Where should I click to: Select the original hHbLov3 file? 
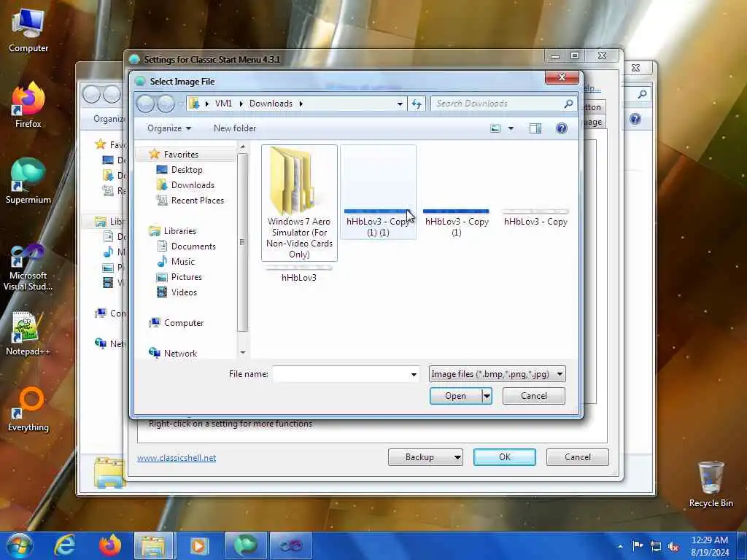tap(298, 274)
